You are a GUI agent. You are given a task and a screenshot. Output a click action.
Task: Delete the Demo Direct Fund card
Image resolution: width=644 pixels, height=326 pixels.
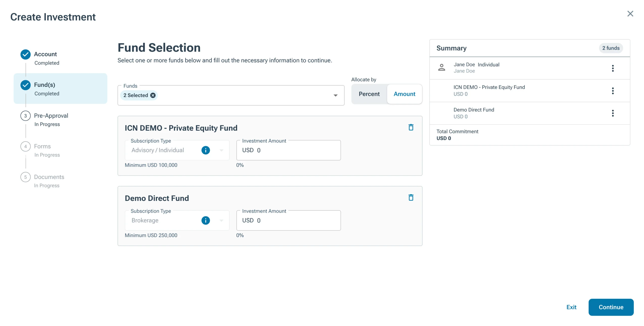point(411,198)
